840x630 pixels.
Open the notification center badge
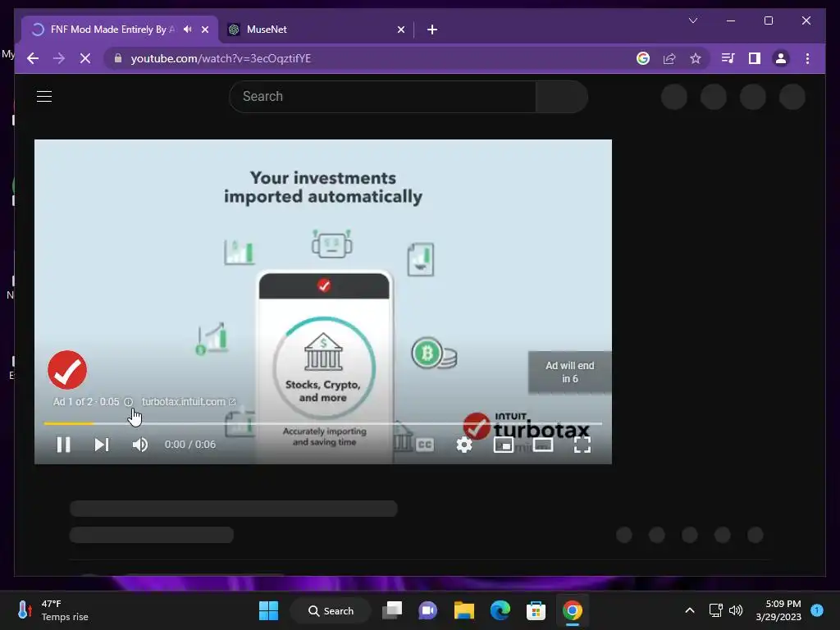pyautogui.click(x=817, y=610)
